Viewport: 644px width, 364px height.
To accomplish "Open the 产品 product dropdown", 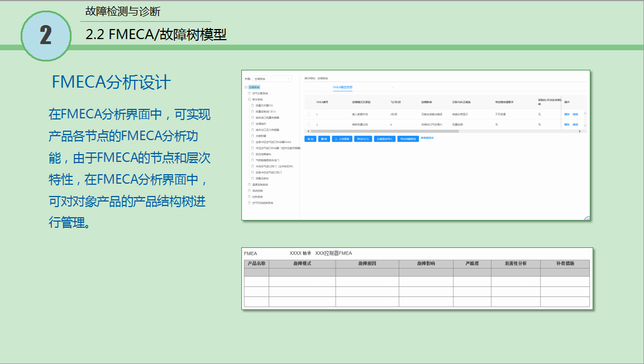I will [x=273, y=79].
